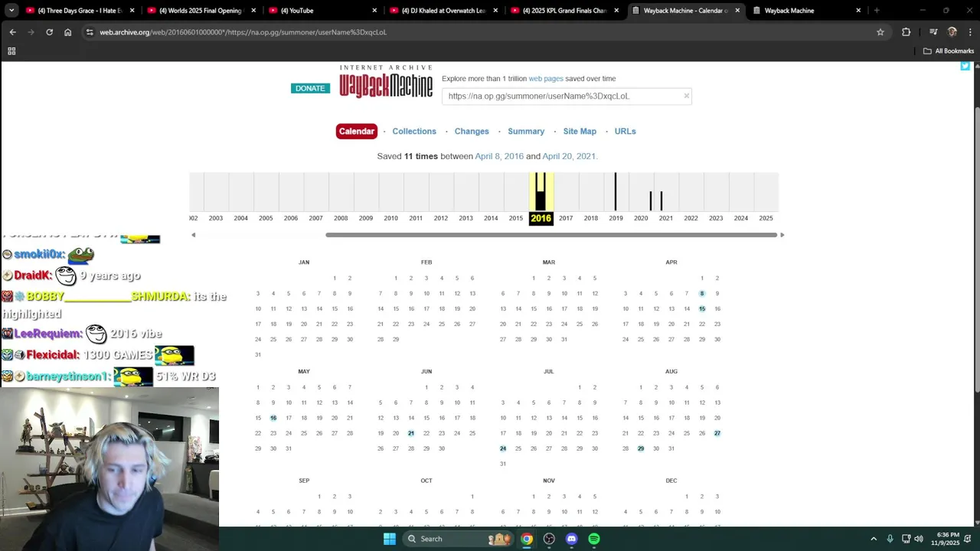Open OBS Studio from the taskbar
980x551 pixels.
pyautogui.click(x=549, y=539)
